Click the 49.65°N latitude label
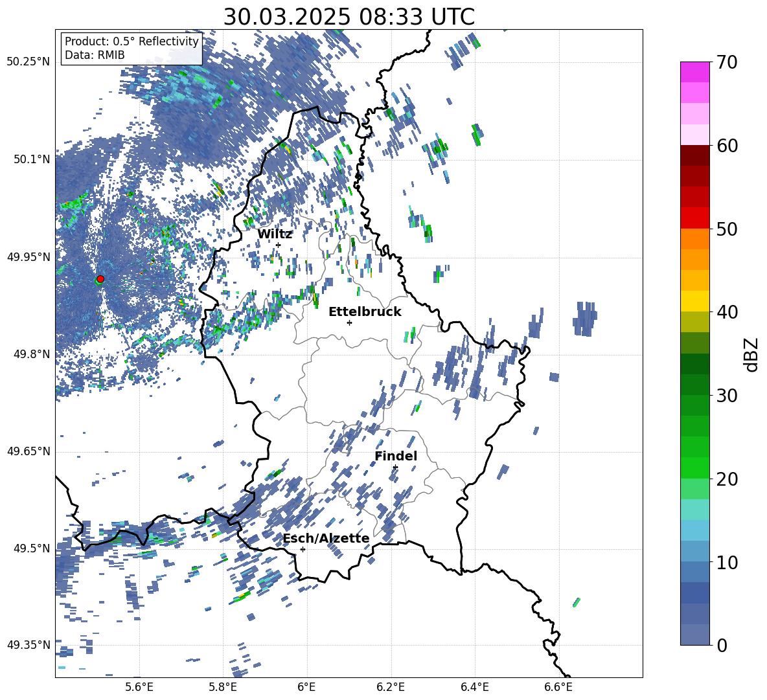The image size is (767, 700). pyautogui.click(x=29, y=451)
